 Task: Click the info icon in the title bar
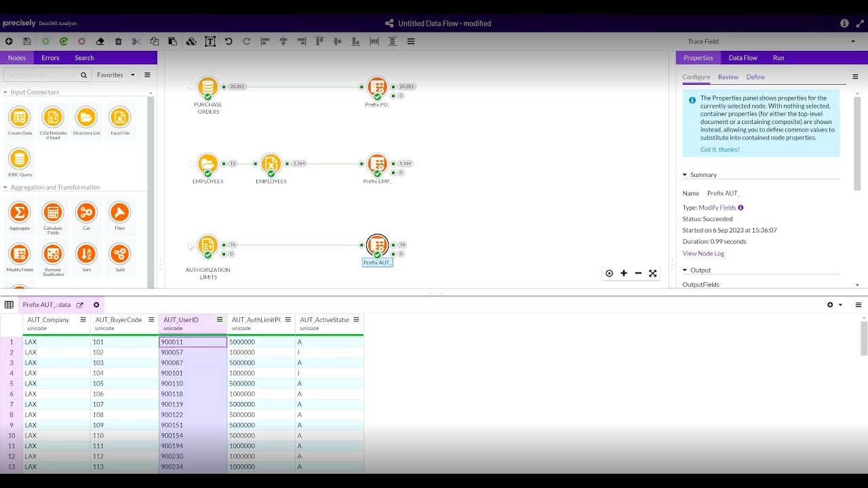tap(844, 23)
